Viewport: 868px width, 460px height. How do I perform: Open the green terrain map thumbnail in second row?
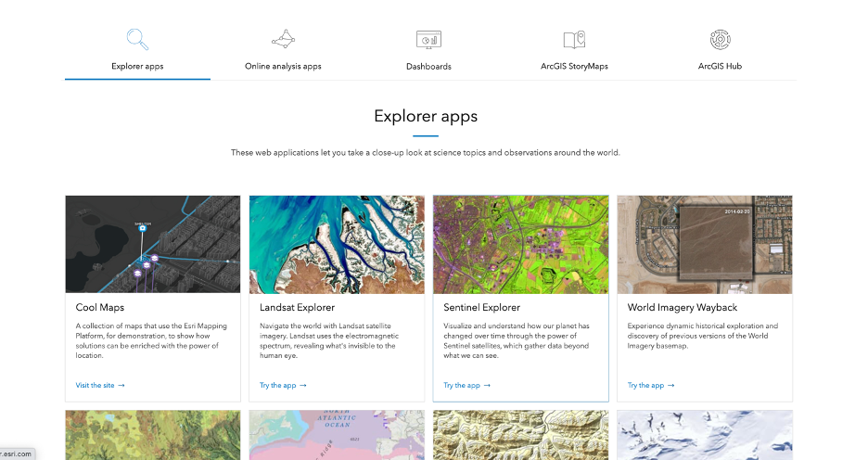pyautogui.click(x=153, y=435)
